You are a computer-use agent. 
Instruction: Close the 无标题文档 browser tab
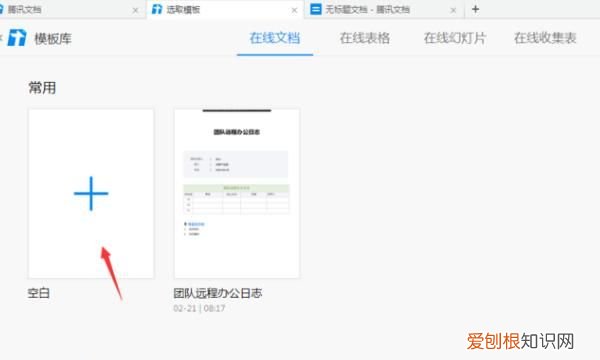pos(453,11)
